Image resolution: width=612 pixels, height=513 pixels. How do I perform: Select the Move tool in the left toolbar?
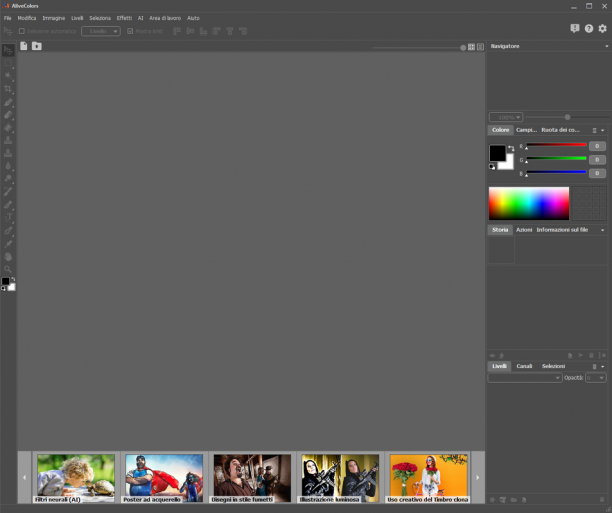(x=8, y=50)
